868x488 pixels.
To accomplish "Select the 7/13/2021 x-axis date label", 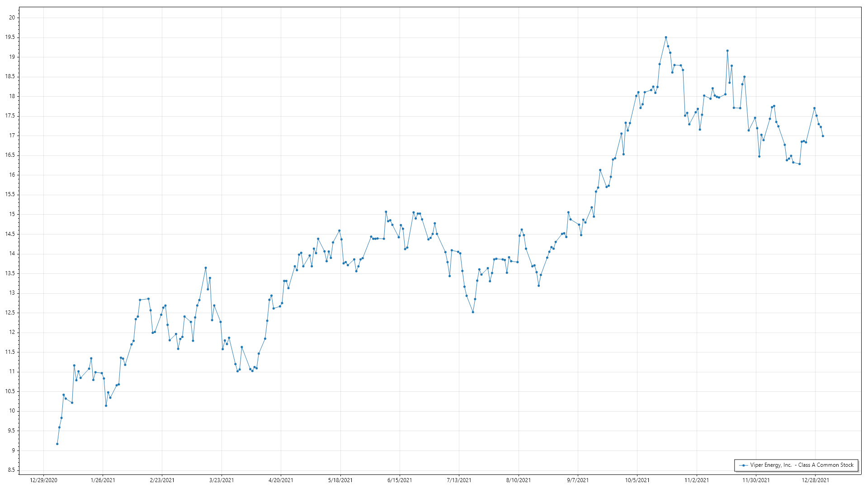I will coord(459,480).
